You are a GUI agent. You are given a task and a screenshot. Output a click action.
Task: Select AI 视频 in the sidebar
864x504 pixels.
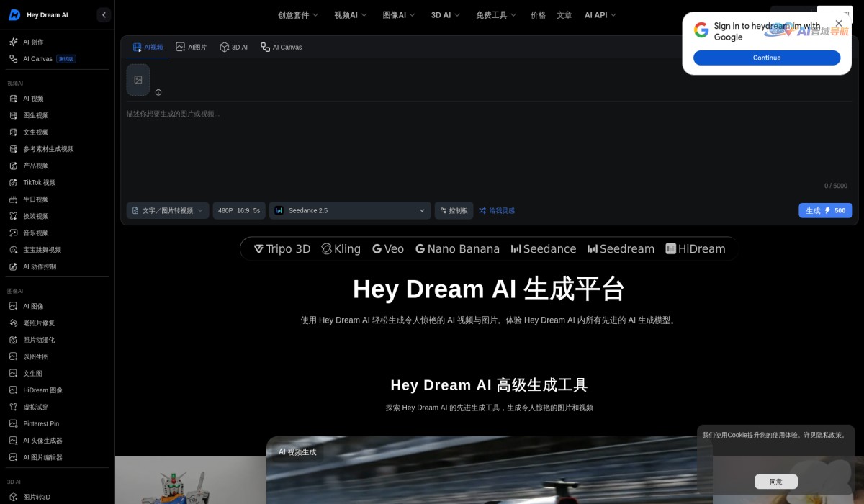(x=58, y=99)
